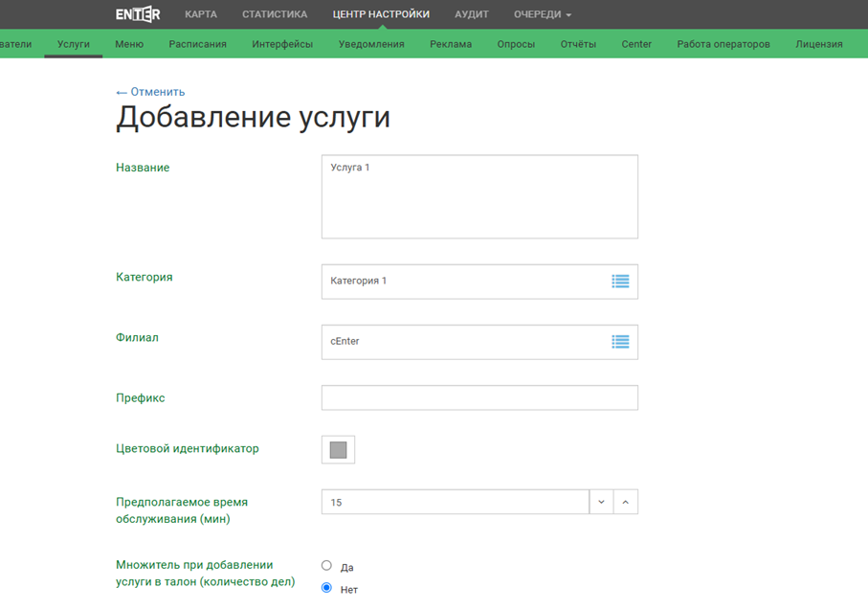
Task: Open the Расписания tab
Action: click(x=197, y=44)
